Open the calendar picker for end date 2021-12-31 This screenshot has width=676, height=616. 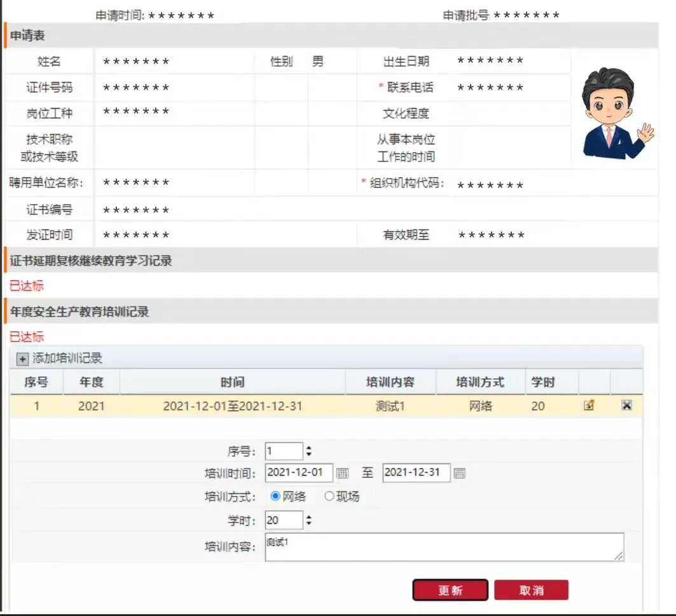(460, 473)
